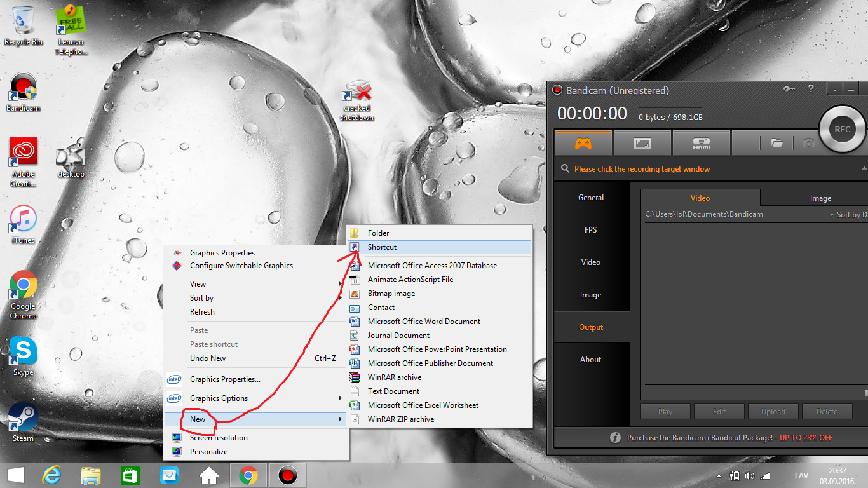Screen dimensions: 868x488
Task: Open the About section in Bandicam sidebar
Action: click(591, 360)
